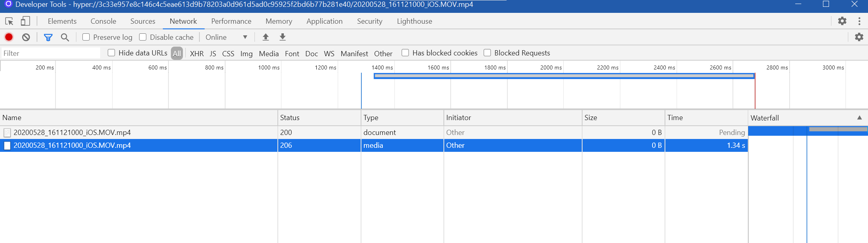The width and height of the screenshot is (868, 243).
Task: Toggle the device toolbar icon
Action: (x=25, y=21)
